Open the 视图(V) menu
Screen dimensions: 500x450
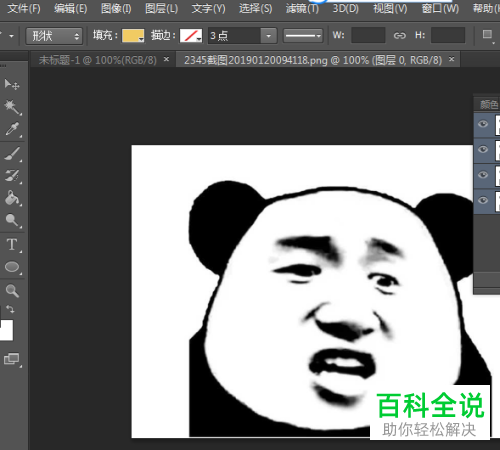390,8
